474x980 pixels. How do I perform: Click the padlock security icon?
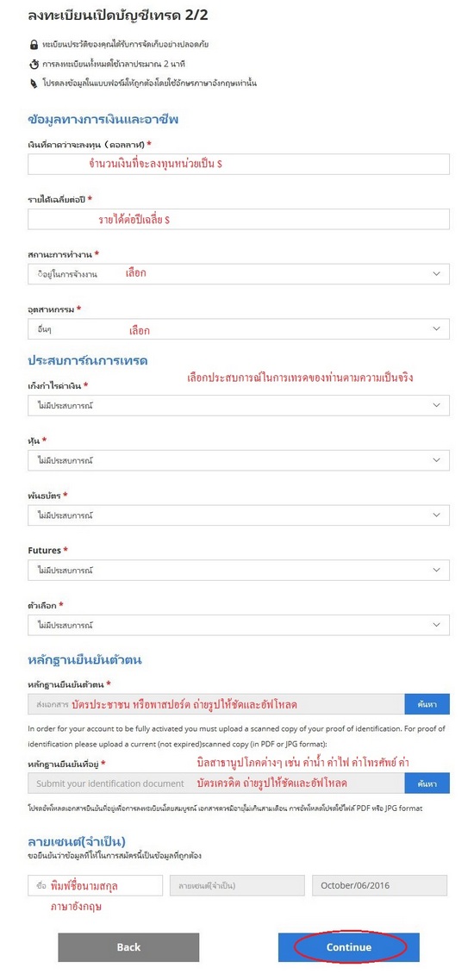(34, 45)
